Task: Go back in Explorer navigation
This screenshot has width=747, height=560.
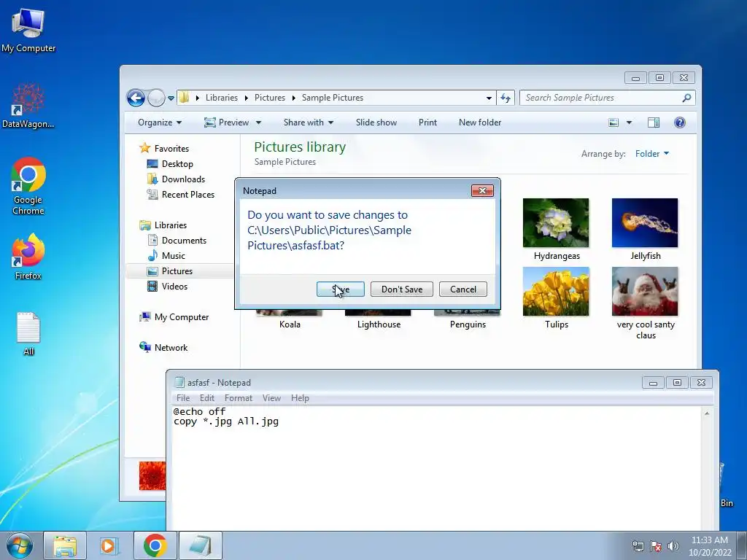Action: click(x=136, y=98)
